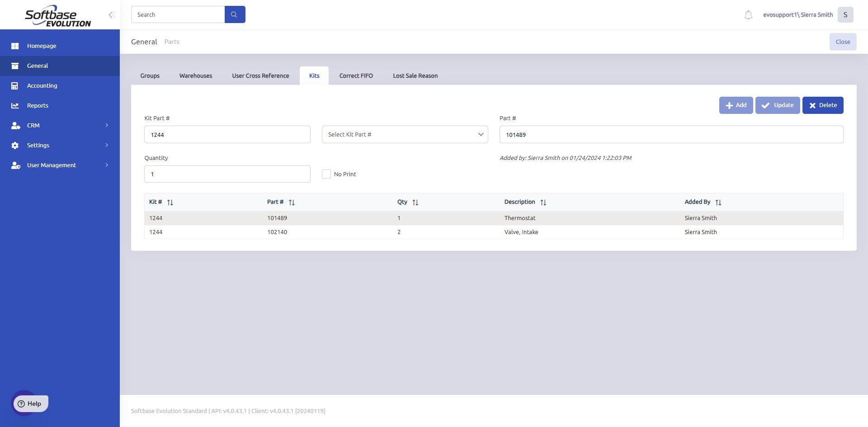Sort table by Added By arrows
This screenshot has width=868, height=427.
pos(718,202)
